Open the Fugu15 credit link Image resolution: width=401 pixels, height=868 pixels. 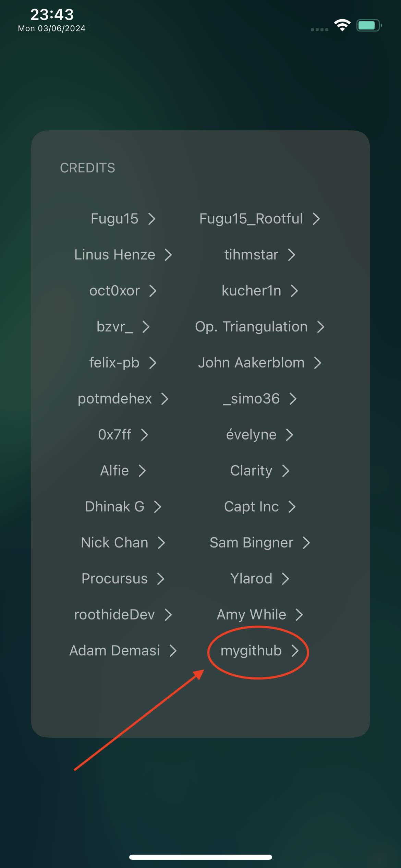click(x=123, y=219)
